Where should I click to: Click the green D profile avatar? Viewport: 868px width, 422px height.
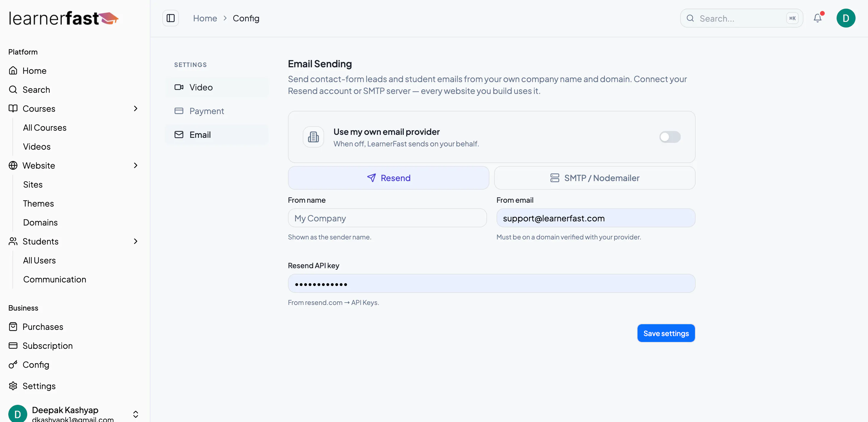pyautogui.click(x=846, y=18)
